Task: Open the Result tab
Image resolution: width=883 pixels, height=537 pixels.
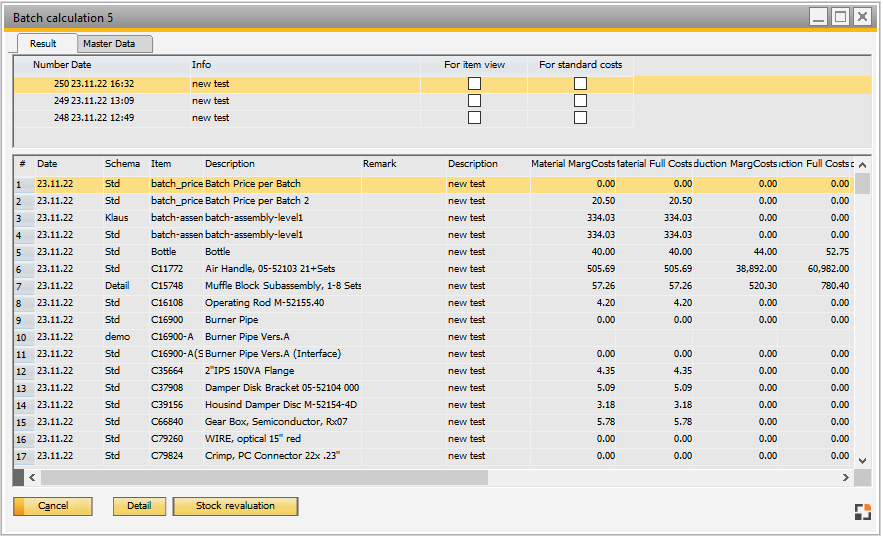Action: pos(43,44)
